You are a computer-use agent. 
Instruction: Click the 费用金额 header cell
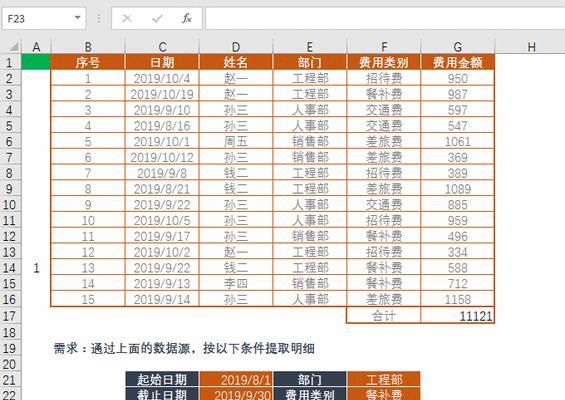tap(458, 62)
